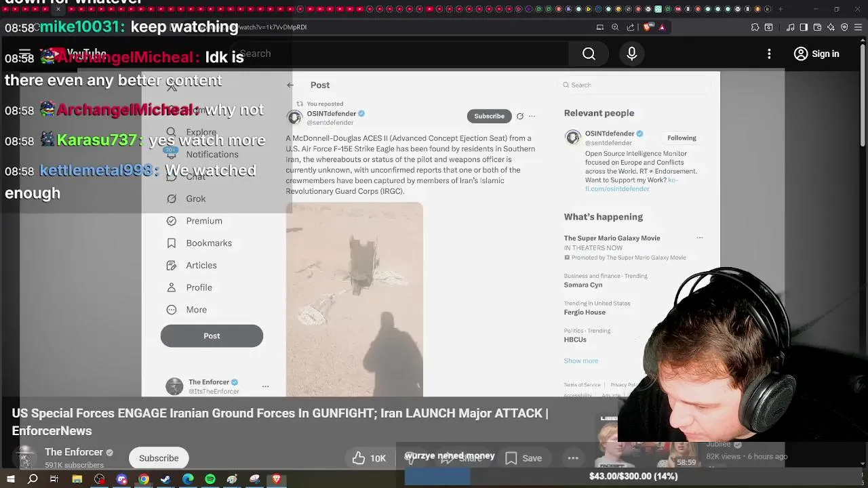The image size is (868, 488).
Task: Toggle the browser sidebar panel
Action: (804, 27)
